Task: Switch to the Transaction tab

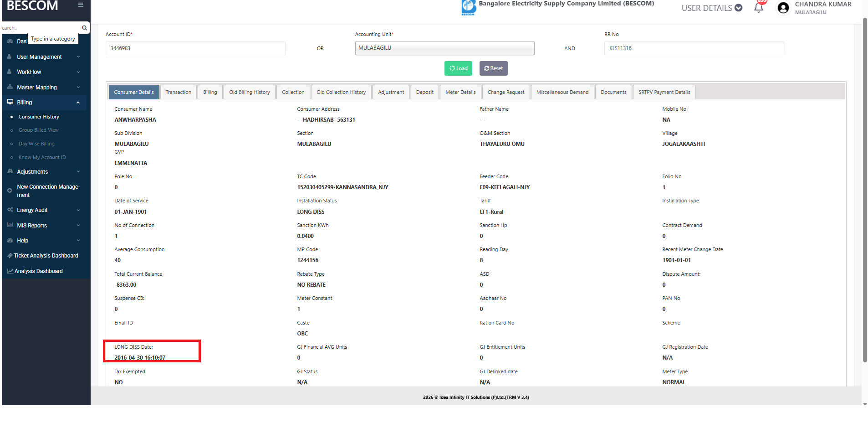Action: [179, 92]
